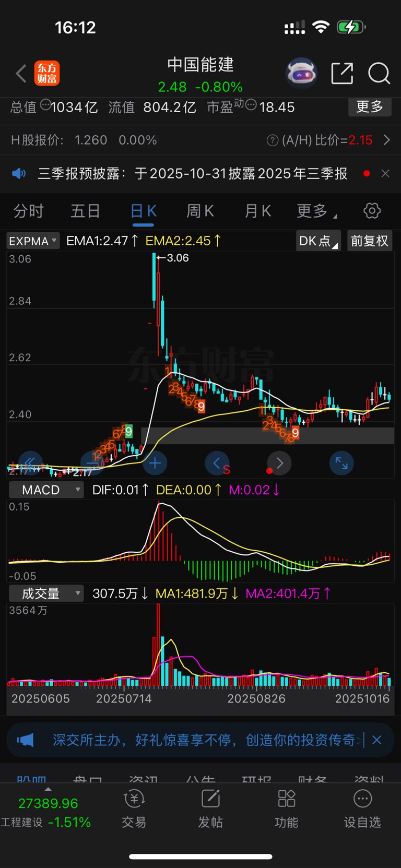Tap the double-left rewind chart button
The width and height of the screenshot is (401, 868).
coord(30,462)
